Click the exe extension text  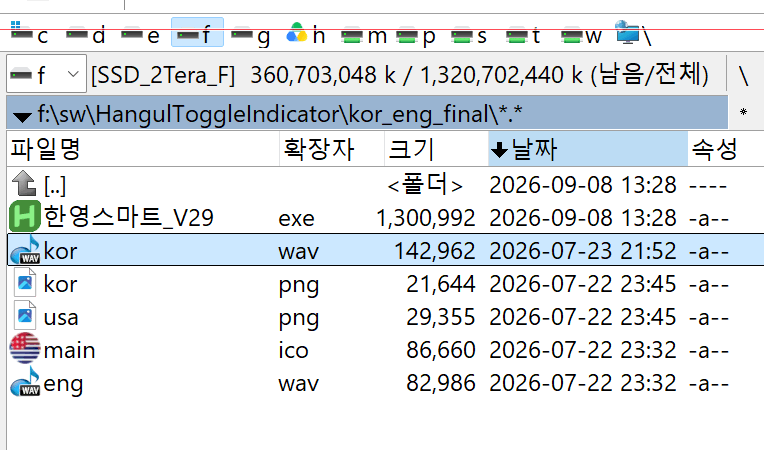click(x=296, y=219)
